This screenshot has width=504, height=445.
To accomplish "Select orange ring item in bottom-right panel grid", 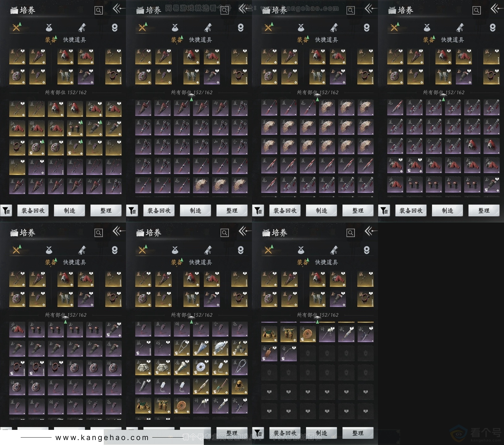I will coord(308,334).
